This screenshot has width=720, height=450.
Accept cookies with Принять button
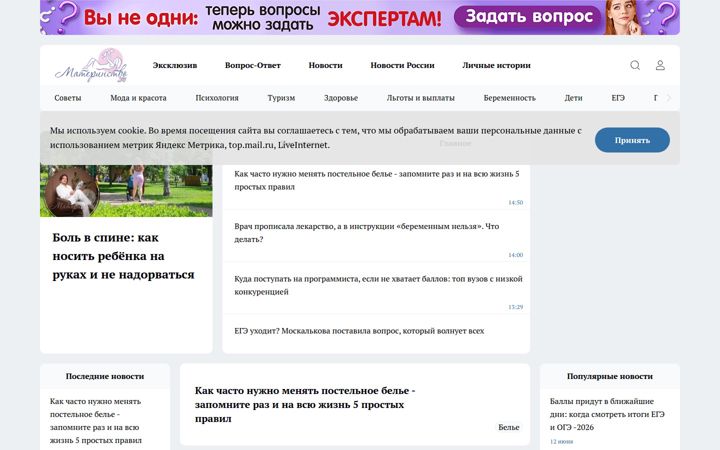(632, 140)
